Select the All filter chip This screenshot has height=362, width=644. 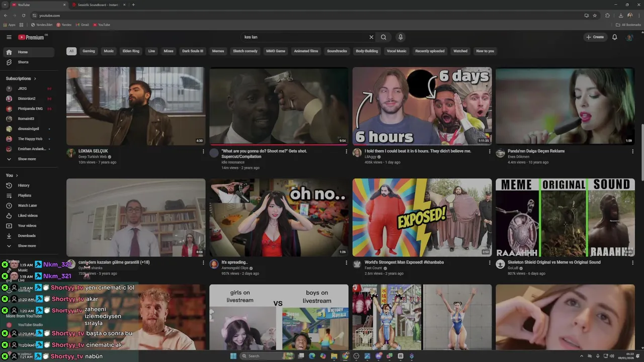tap(71, 51)
